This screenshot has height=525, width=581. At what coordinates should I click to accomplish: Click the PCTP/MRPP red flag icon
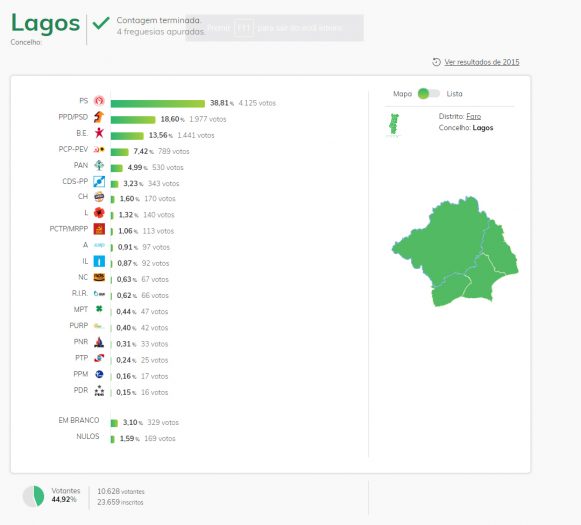(x=99, y=229)
